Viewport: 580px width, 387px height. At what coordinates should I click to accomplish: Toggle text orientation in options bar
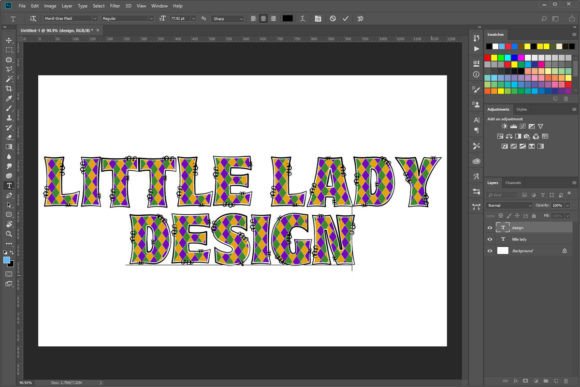[33, 18]
